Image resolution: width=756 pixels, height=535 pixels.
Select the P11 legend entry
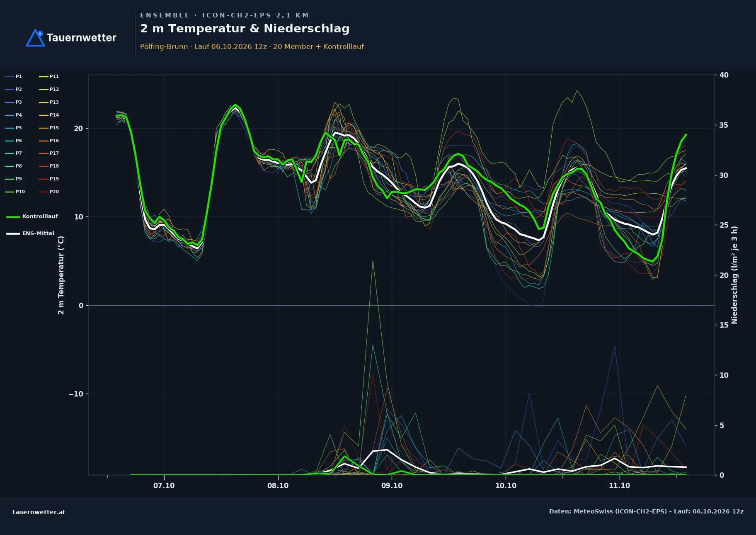click(x=49, y=77)
